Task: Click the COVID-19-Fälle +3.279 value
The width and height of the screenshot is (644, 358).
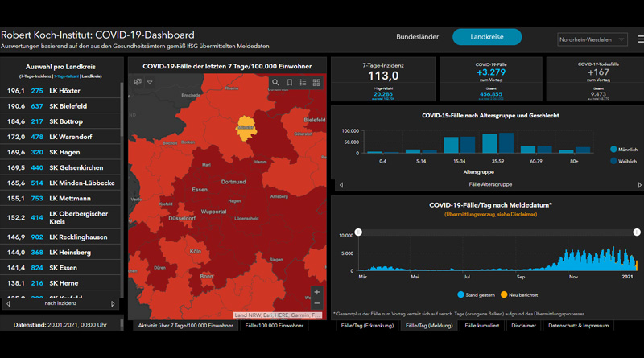Action: [x=491, y=72]
